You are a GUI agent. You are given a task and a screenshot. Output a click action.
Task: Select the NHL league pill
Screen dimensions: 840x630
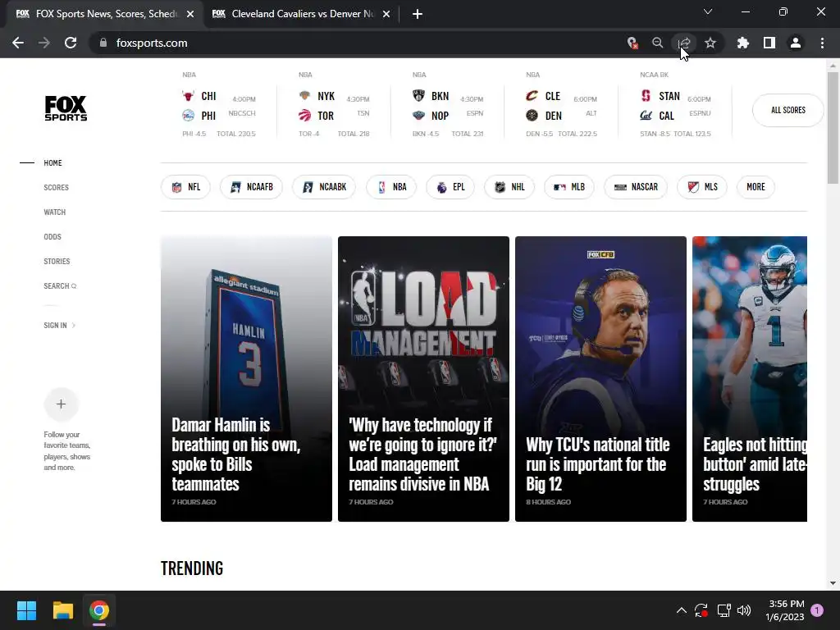[509, 187]
